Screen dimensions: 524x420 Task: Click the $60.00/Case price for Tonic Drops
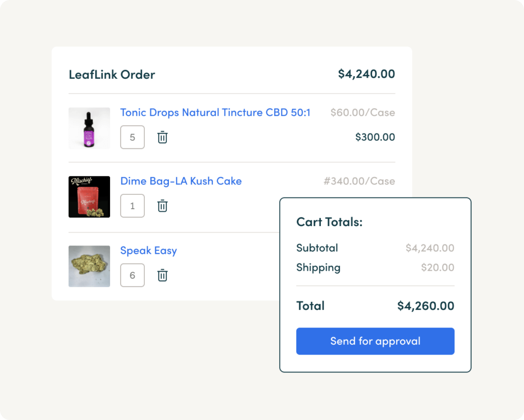point(363,112)
